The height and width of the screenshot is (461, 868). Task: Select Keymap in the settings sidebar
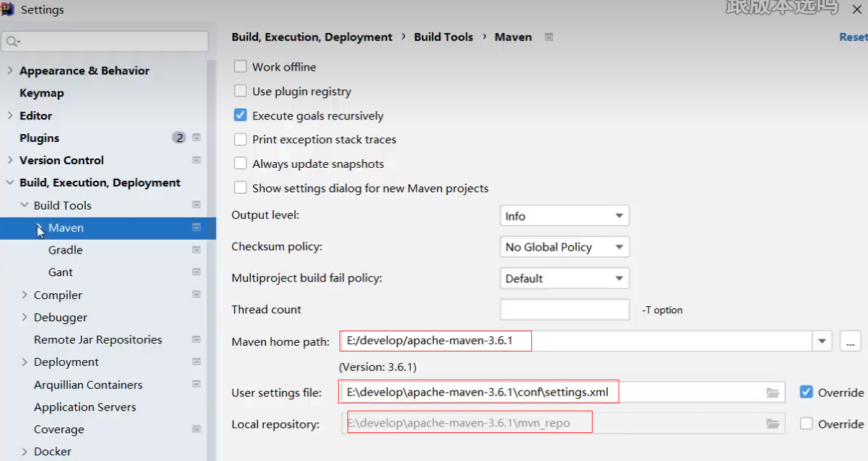[x=42, y=93]
